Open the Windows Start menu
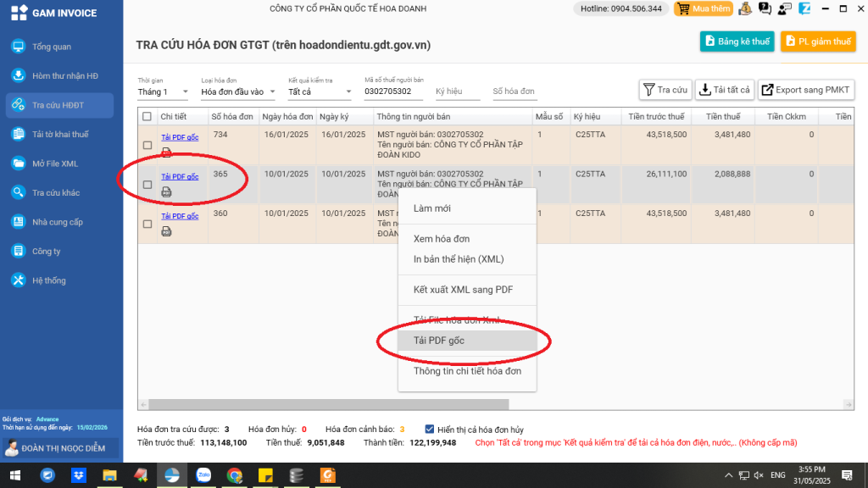The width and height of the screenshot is (868, 488). click(x=15, y=475)
